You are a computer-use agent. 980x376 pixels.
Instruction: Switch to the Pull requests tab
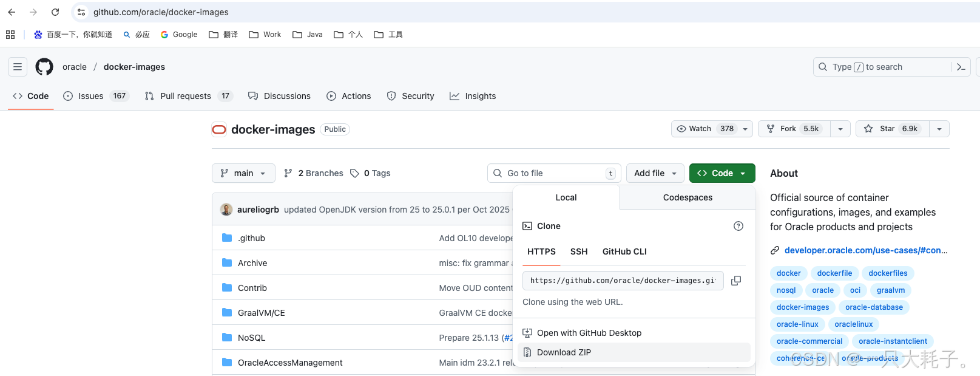point(189,96)
